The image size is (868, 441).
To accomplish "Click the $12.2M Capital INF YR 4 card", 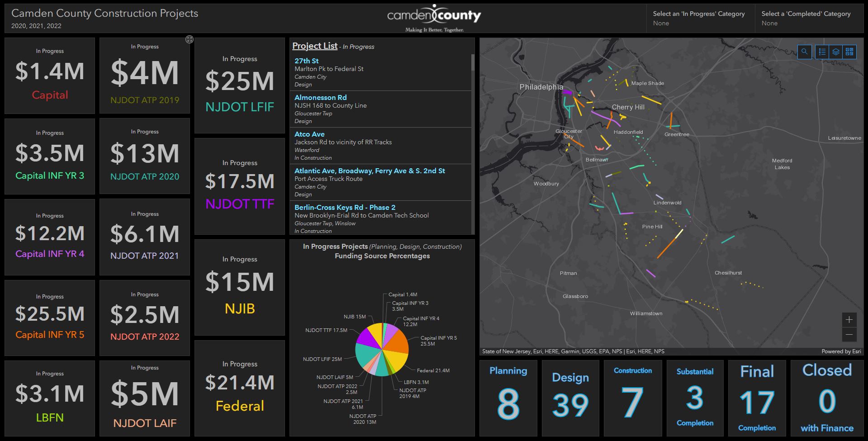I will coord(50,237).
